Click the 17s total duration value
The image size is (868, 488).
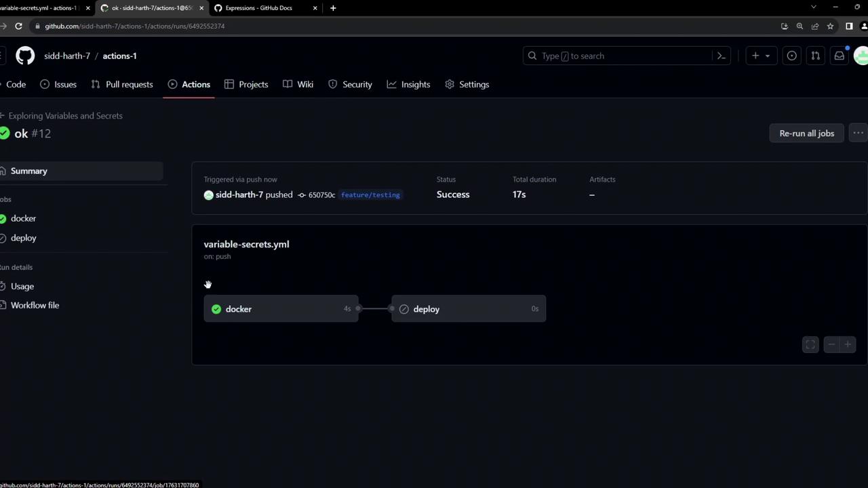(x=519, y=195)
